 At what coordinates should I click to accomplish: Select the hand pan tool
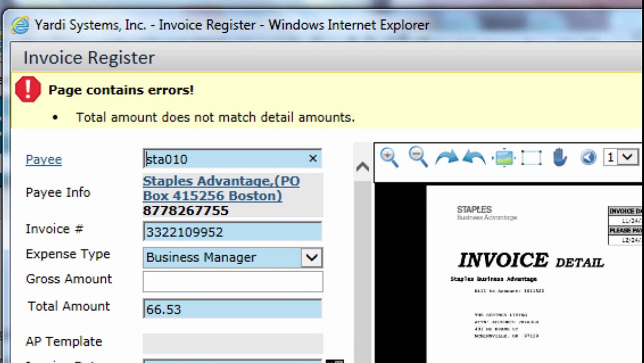click(x=559, y=158)
